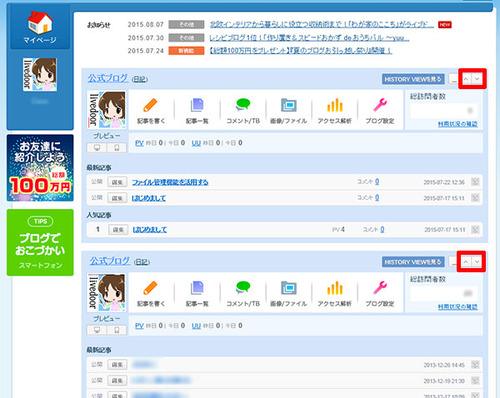The height and width of the screenshot is (398, 500).
Task: Open ブログ設定 wrench icon in first blog panel
Action: point(380,105)
